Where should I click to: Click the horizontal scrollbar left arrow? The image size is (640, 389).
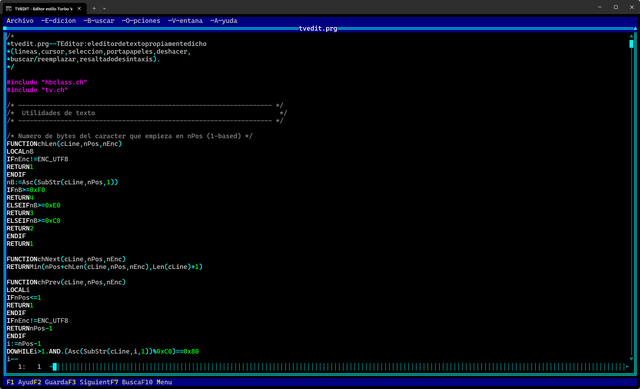pyautogui.click(x=51, y=367)
